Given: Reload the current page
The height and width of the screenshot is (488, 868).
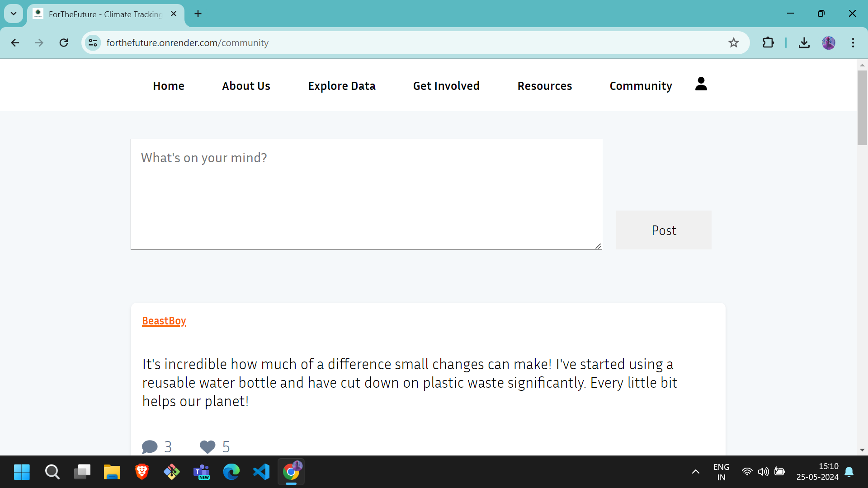Looking at the screenshot, I should click(64, 43).
